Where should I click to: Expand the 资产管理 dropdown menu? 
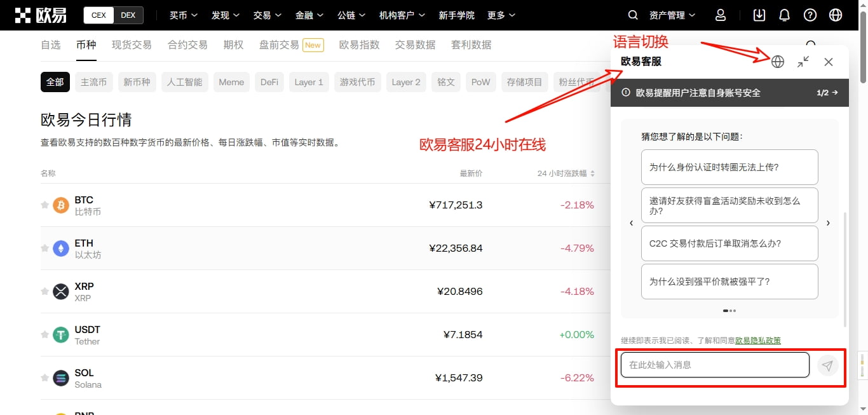(672, 15)
